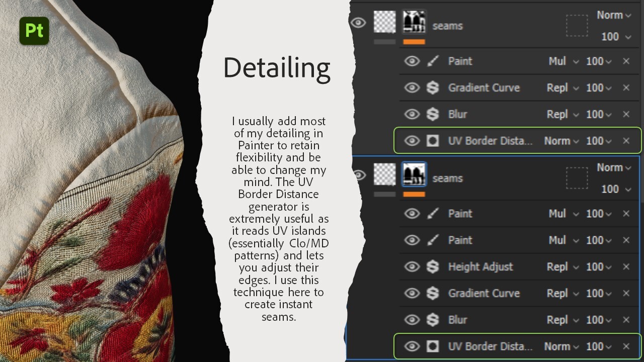Click the dashed channel box on the bottom seams layer
The image size is (644, 362).
pyautogui.click(x=577, y=178)
